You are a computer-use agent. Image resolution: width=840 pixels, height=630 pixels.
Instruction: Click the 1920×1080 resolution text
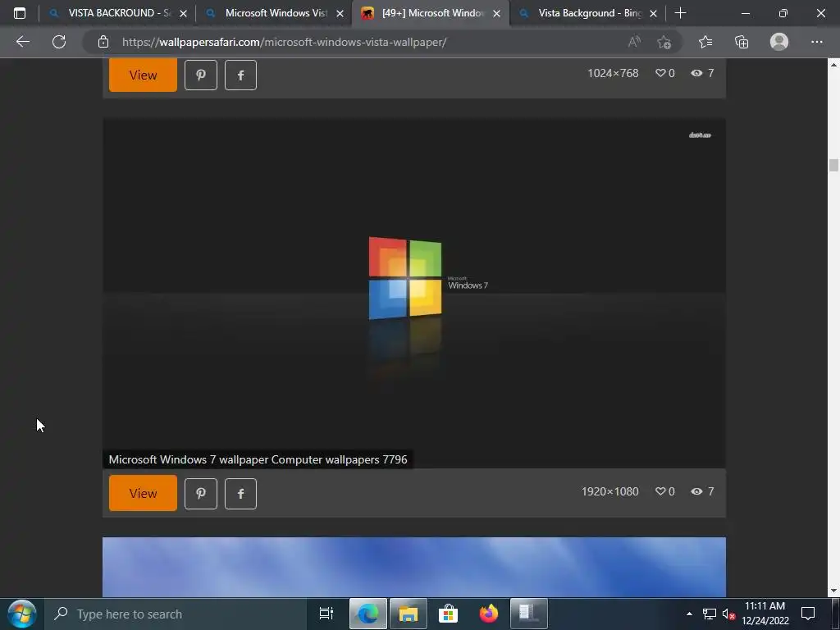click(610, 491)
